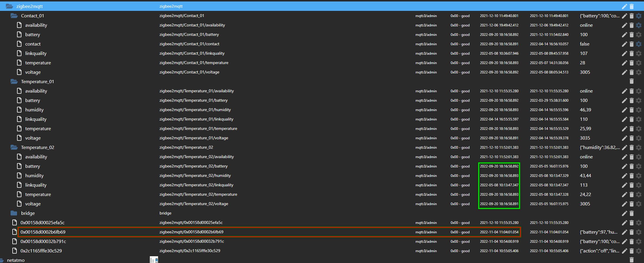This screenshot has width=644, height=263.
Task: Click the temperature value 25,99
Action: (x=586, y=129)
